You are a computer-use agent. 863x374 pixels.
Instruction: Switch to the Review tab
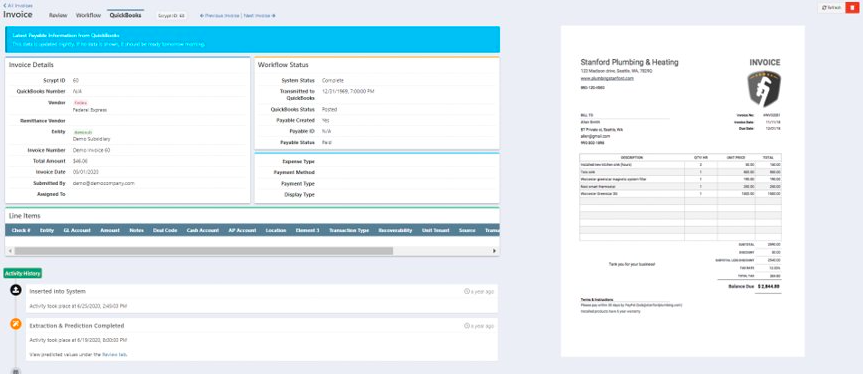click(58, 15)
